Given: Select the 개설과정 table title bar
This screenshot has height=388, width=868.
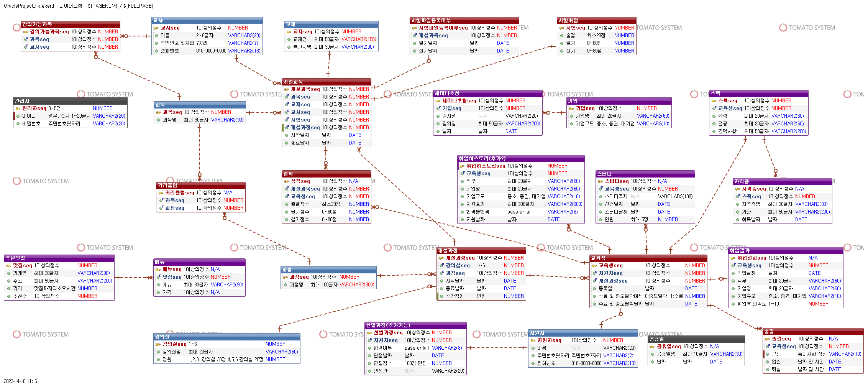Looking at the screenshot, I should [x=481, y=250].
